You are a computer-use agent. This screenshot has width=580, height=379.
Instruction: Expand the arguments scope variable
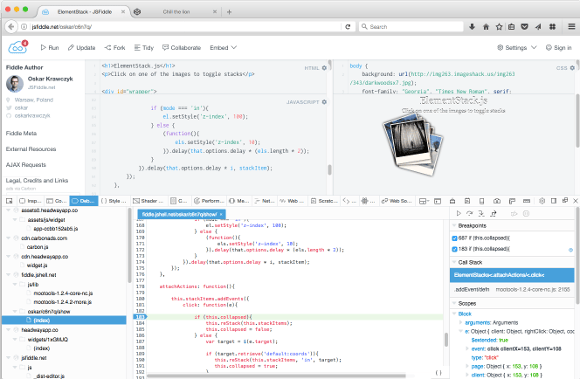[x=461, y=323]
